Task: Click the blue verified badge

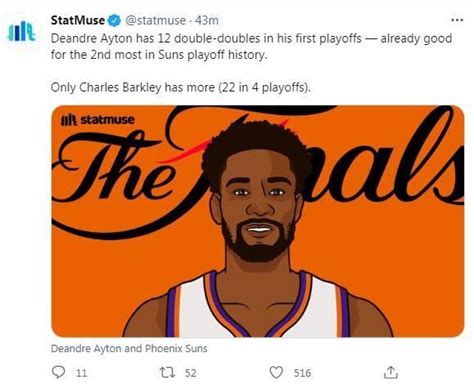Action: [x=115, y=21]
